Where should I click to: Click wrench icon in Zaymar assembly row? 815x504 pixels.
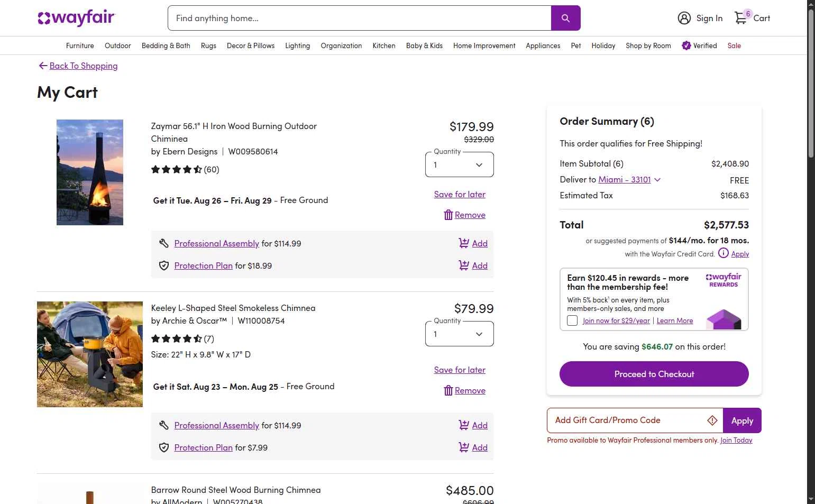pos(164,243)
